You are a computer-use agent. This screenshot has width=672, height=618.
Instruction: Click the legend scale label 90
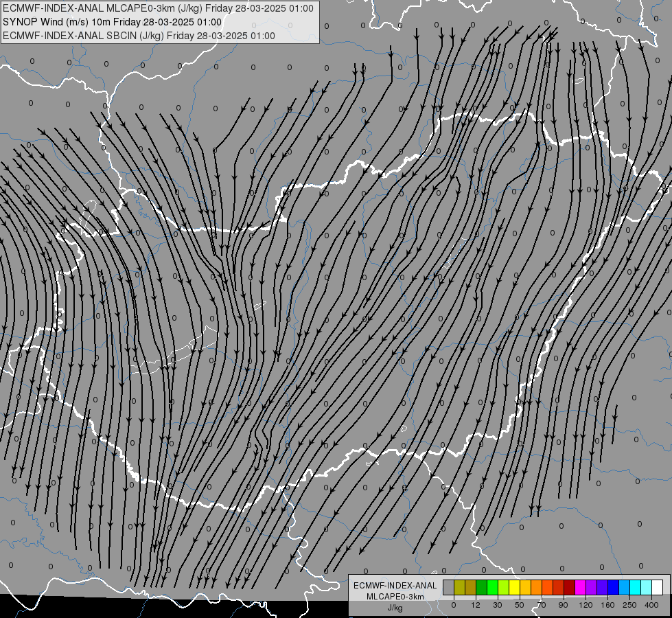[563, 605]
